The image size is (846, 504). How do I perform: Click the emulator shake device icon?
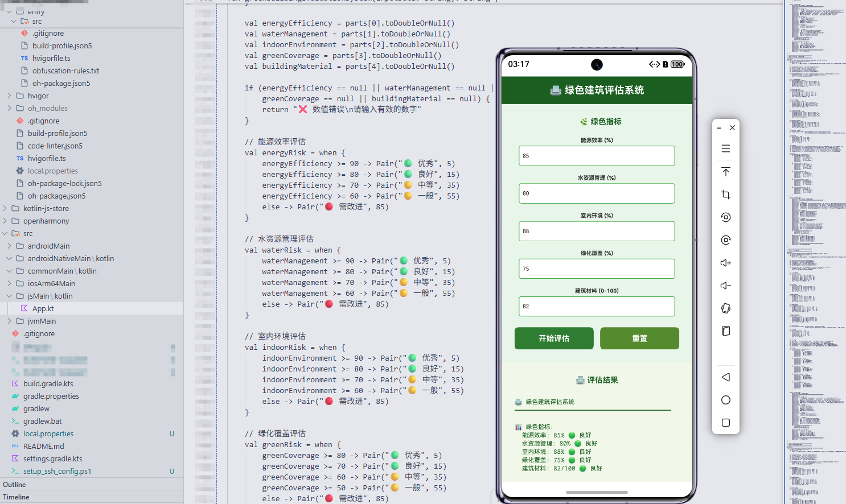click(x=725, y=308)
